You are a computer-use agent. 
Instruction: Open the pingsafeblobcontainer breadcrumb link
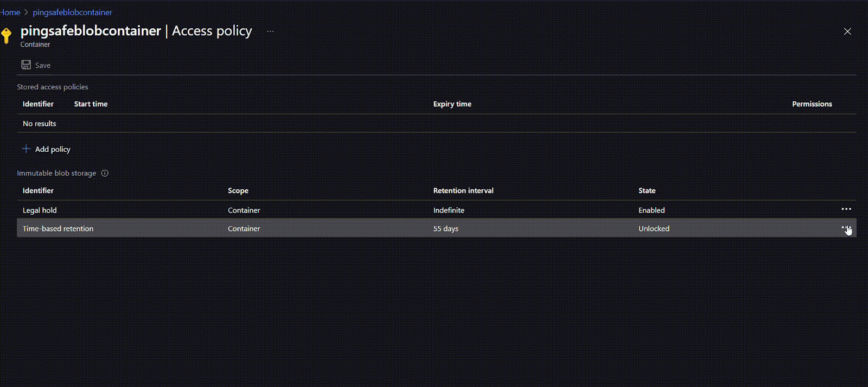pos(72,12)
